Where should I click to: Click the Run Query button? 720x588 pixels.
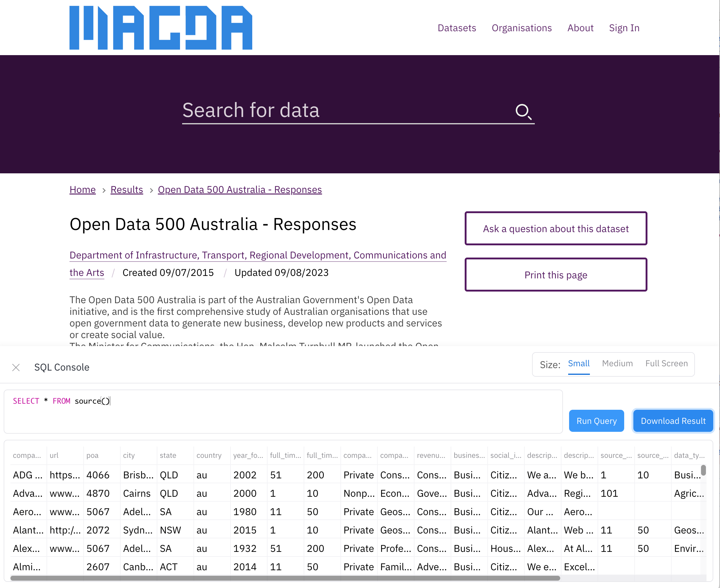tap(596, 421)
